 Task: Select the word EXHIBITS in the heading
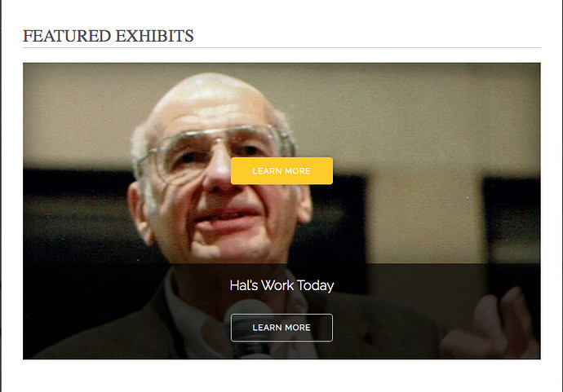(x=154, y=36)
